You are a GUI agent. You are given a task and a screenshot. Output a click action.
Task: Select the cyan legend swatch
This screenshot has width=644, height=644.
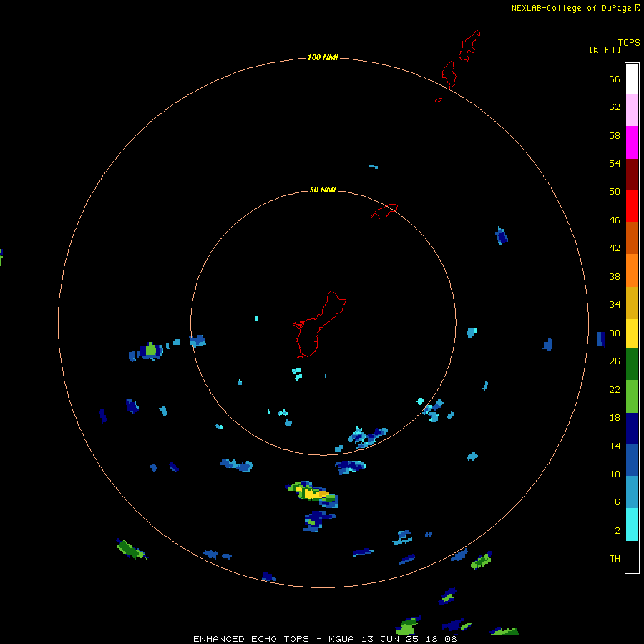coord(632,525)
